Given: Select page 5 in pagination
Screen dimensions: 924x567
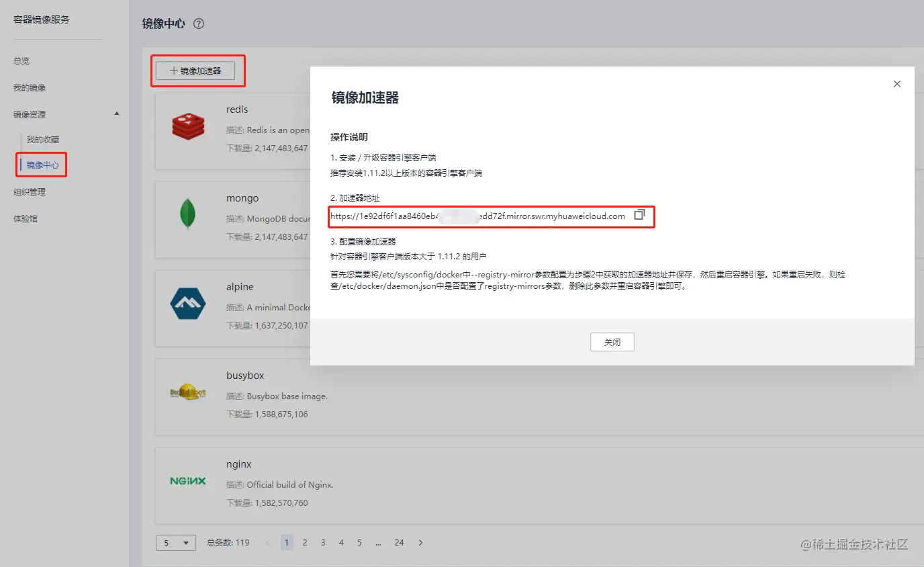Looking at the screenshot, I should 359,542.
